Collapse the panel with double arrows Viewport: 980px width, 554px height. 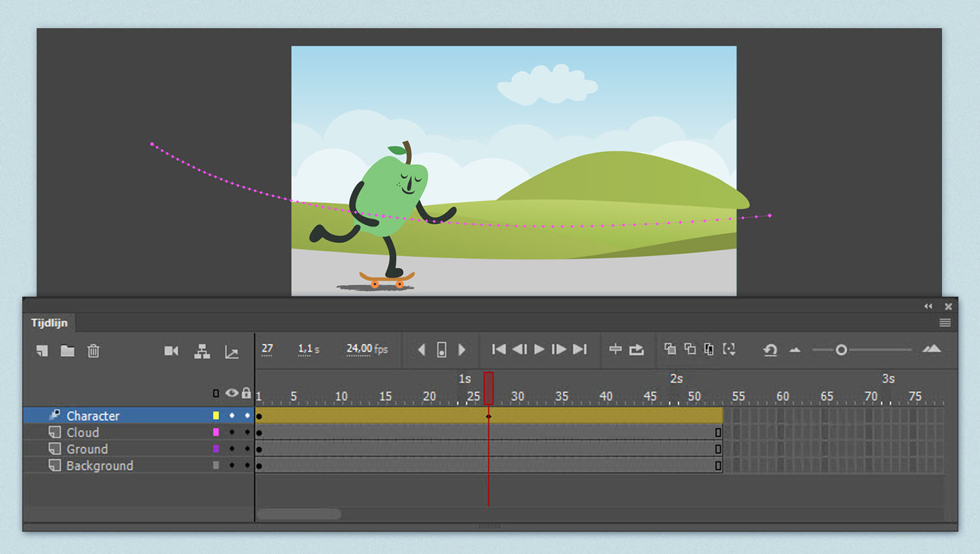tap(928, 306)
